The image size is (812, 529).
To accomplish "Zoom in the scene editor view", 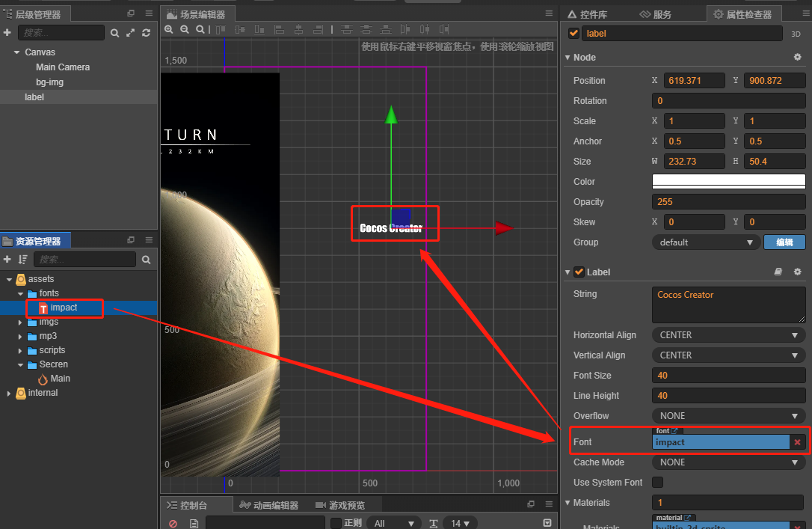I will coord(169,29).
